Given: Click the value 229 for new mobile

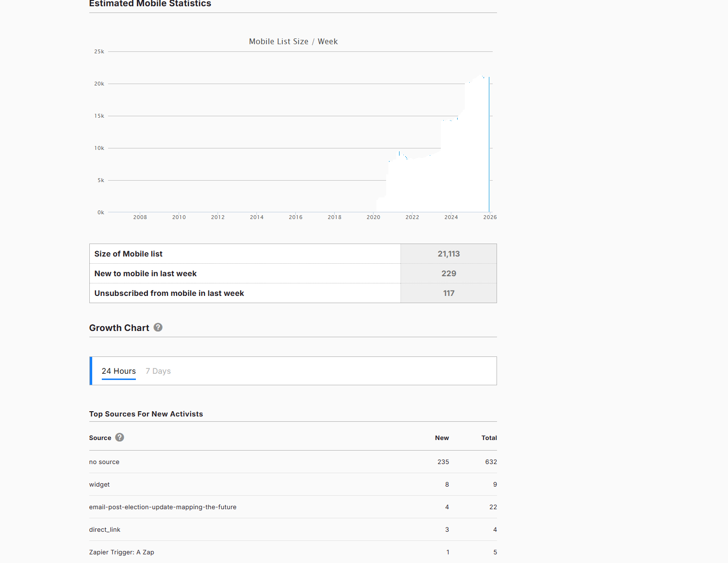Looking at the screenshot, I should click(449, 273).
